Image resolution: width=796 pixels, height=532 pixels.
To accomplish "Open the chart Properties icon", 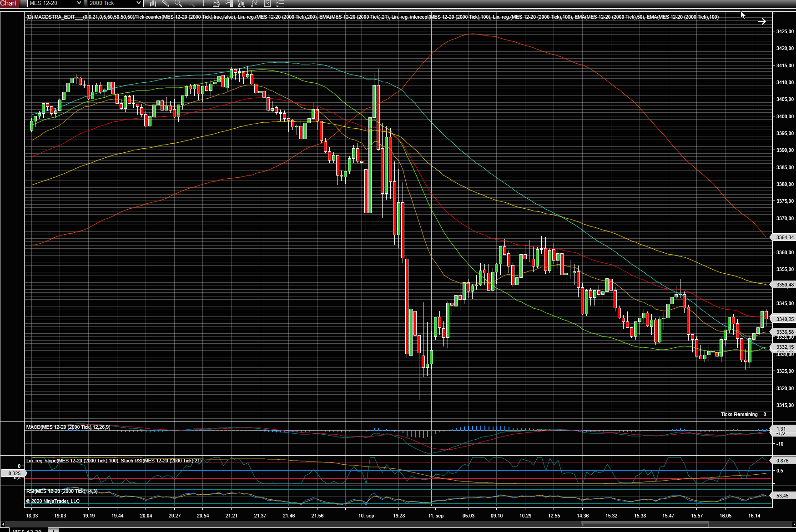I will pyautogui.click(x=267, y=4).
